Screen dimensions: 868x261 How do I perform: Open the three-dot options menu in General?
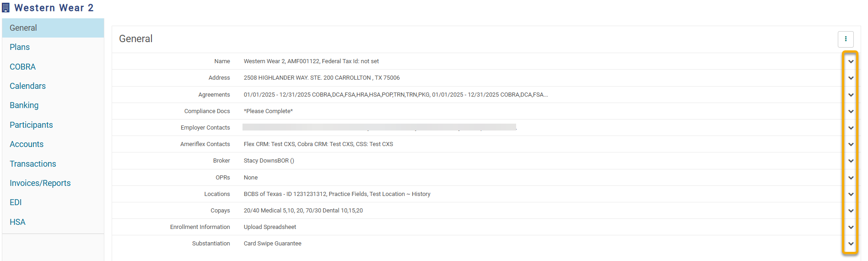point(845,39)
